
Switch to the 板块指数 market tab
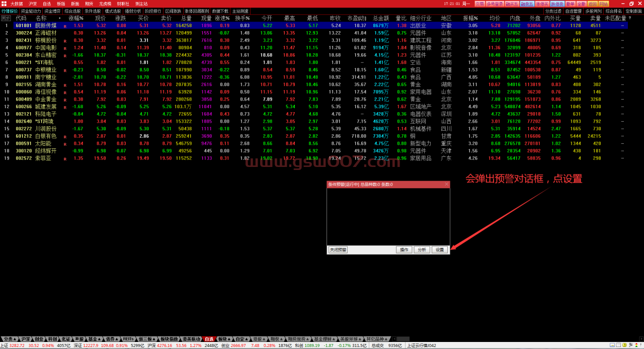[170, 339]
